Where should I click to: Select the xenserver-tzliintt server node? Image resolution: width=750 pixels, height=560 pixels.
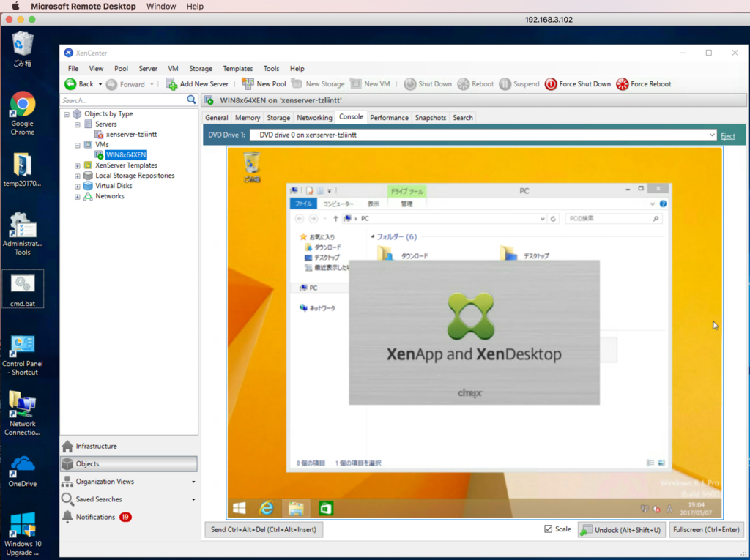click(x=131, y=135)
